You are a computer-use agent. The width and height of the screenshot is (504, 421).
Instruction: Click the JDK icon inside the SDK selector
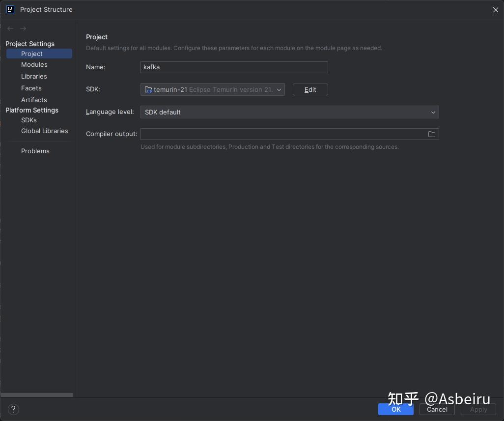point(148,90)
